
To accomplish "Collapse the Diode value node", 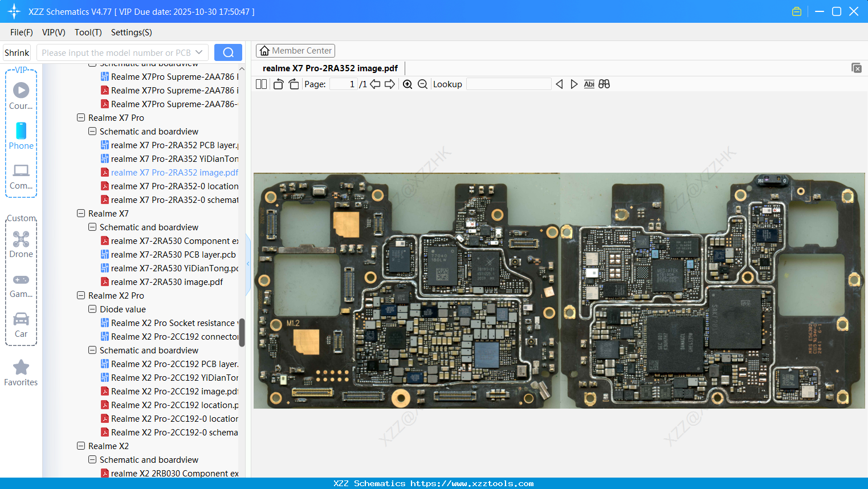I will tap(92, 309).
